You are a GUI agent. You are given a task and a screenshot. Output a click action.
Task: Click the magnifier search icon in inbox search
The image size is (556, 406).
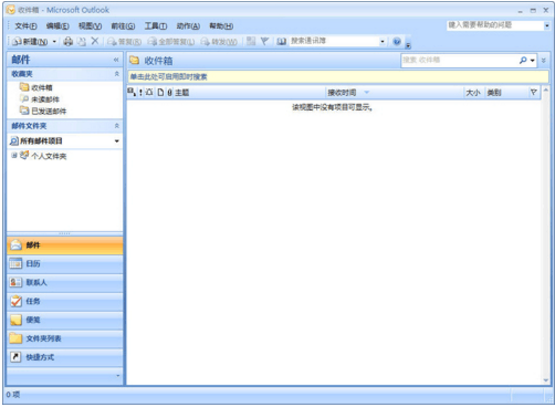tap(523, 60)
